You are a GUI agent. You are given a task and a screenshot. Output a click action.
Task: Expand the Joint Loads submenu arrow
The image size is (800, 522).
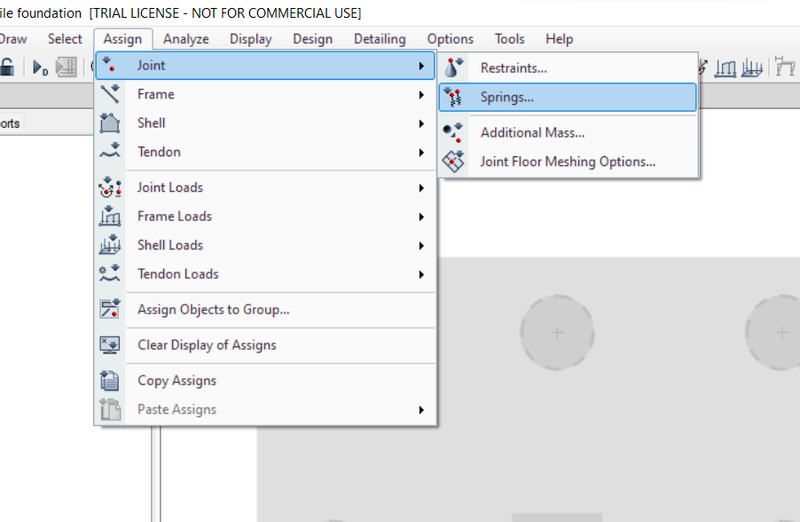(421, 188)
